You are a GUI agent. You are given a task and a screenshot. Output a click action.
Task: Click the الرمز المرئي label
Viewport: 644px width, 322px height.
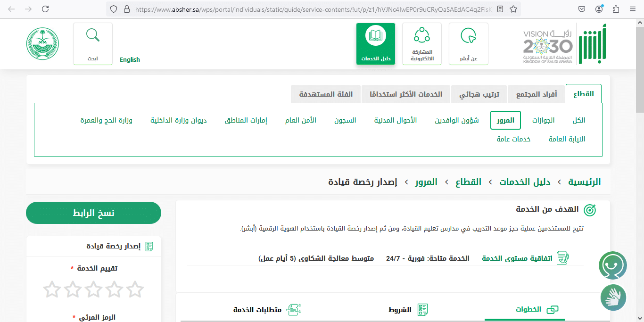[94, 317]
